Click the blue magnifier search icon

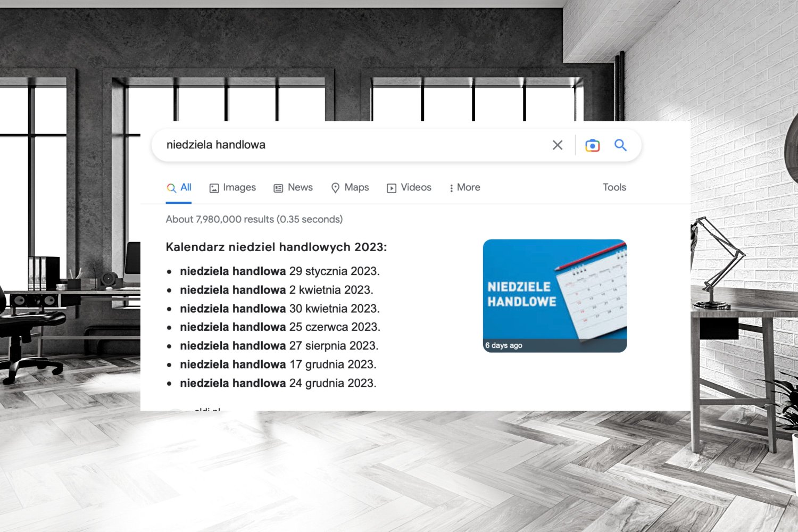[620, 145]
